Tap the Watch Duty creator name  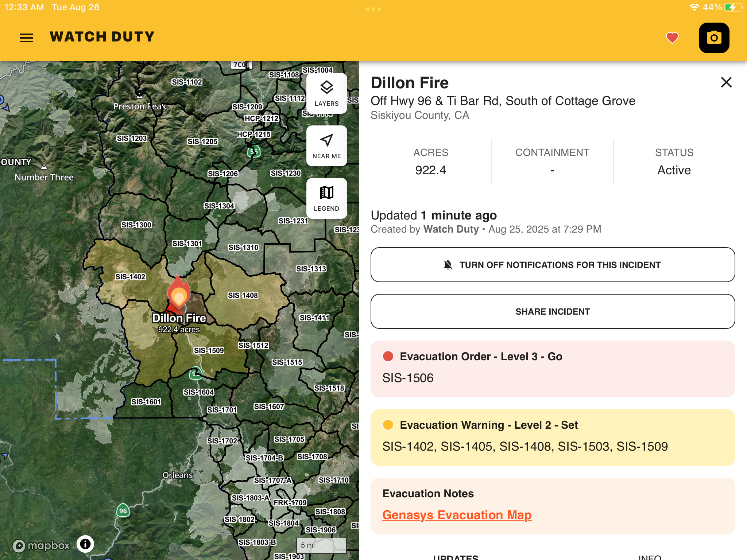point(451,229)
